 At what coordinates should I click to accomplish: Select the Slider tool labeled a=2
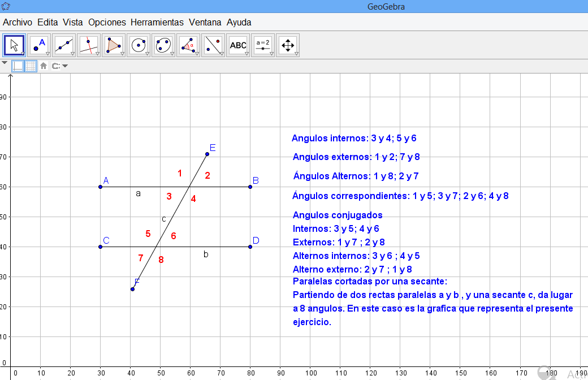pos(262,45)
